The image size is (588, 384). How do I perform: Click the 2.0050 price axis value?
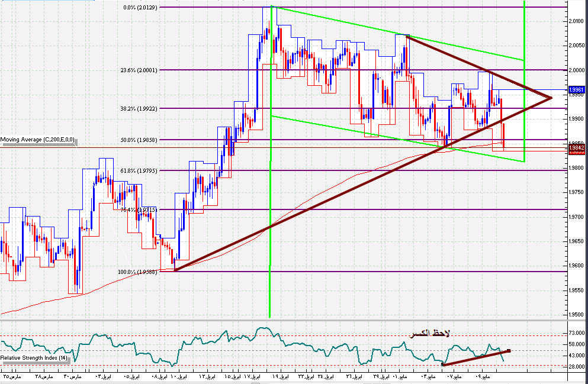(576, 46)
